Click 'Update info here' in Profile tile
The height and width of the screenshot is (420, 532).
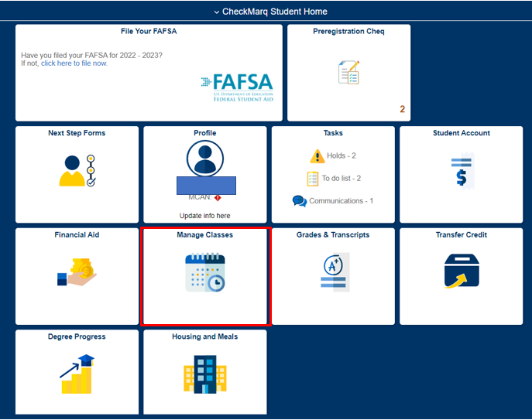point(204,216)
